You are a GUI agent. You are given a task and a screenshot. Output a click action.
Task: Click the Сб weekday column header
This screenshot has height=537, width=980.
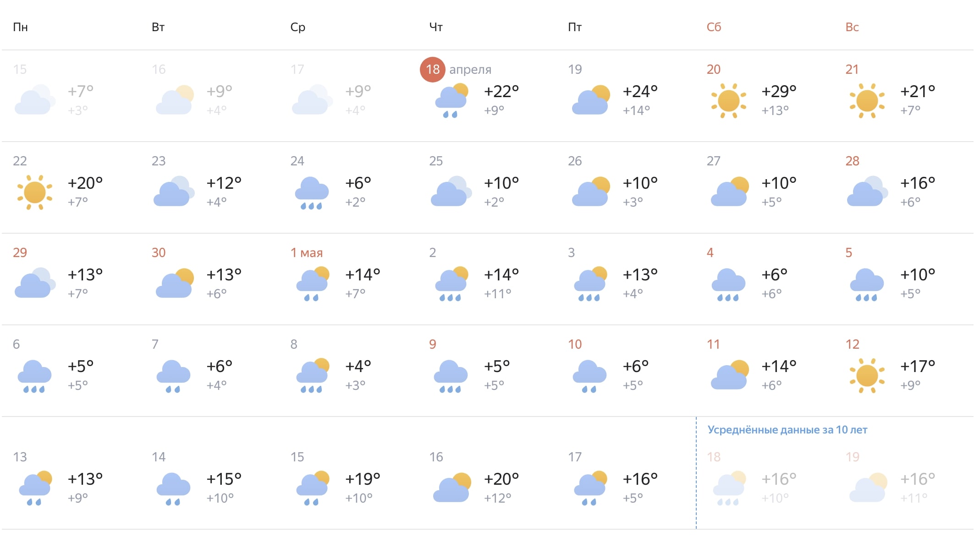(x=714, y=27)
